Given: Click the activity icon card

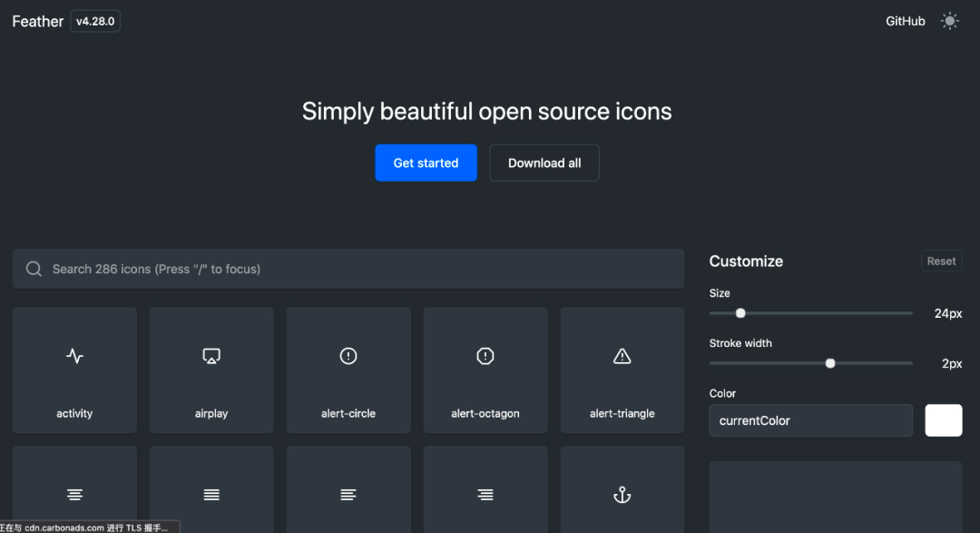Looking at the screenshot, I should 74,370.
